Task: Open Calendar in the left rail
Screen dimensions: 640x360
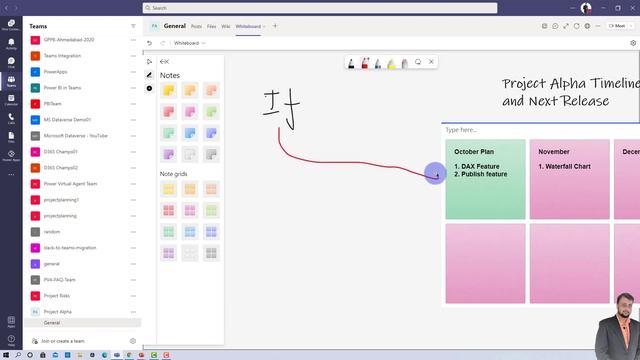Action: click(11, 100)
